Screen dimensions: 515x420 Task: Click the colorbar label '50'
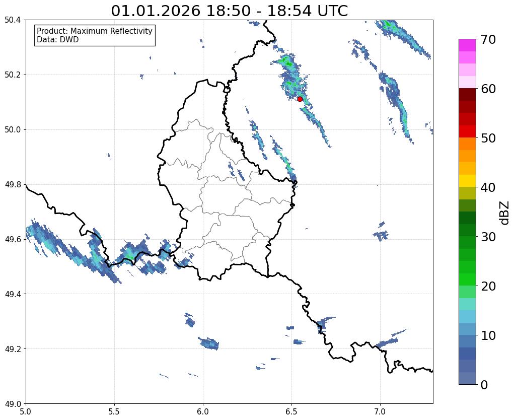(x=488, y=138)
